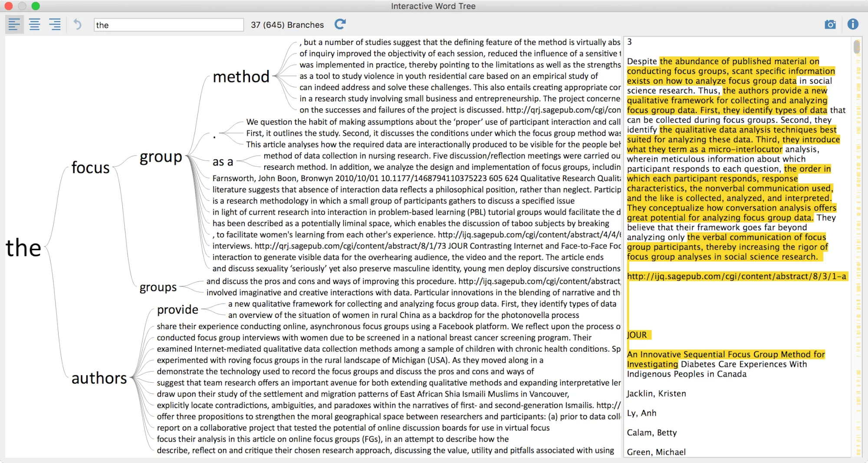Click branch 'an overview of the situation of women'
The image size is (868, 463).
tap(403, 315)
